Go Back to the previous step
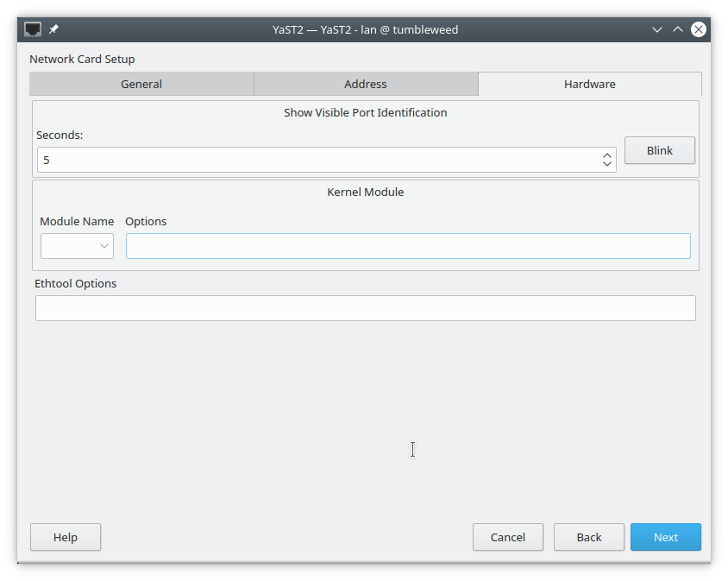 tap(589, 537)
